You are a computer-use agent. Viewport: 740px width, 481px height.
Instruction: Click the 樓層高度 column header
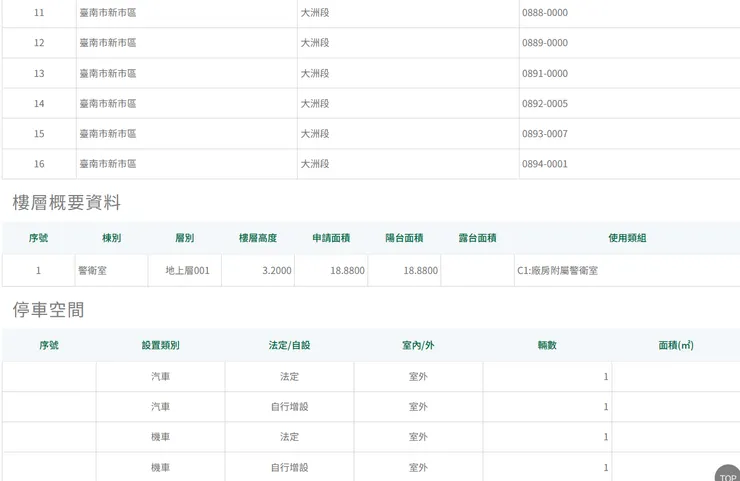258,238
